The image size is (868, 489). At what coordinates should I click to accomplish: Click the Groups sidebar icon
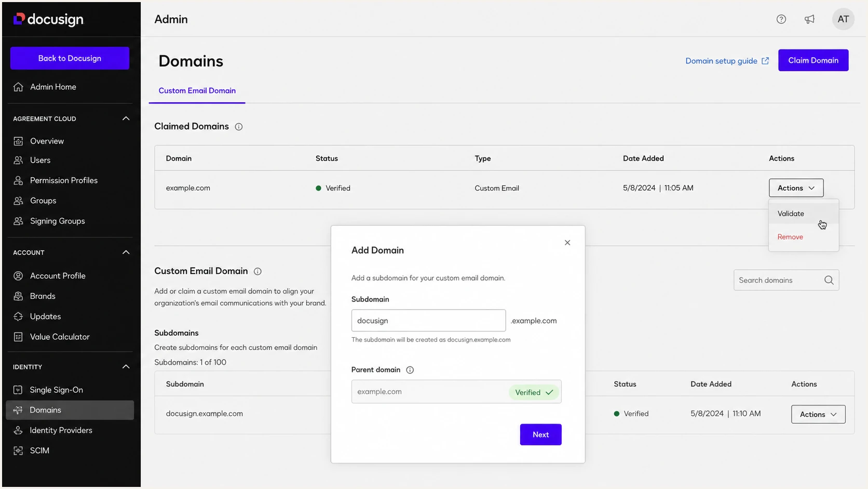point(18,201)
